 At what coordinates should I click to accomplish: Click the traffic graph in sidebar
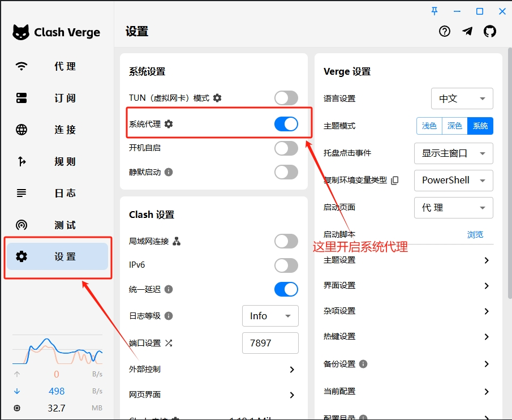[x=58, y=349]
